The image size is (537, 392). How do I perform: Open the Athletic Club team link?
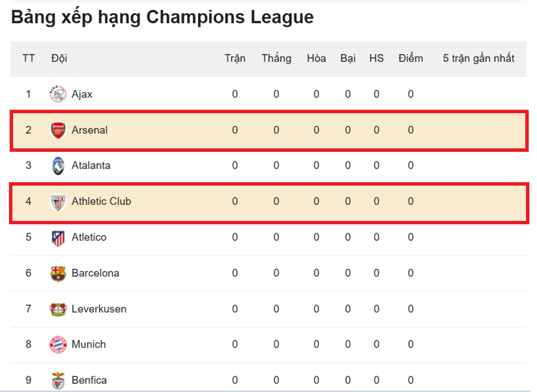(x=101, y=202)
